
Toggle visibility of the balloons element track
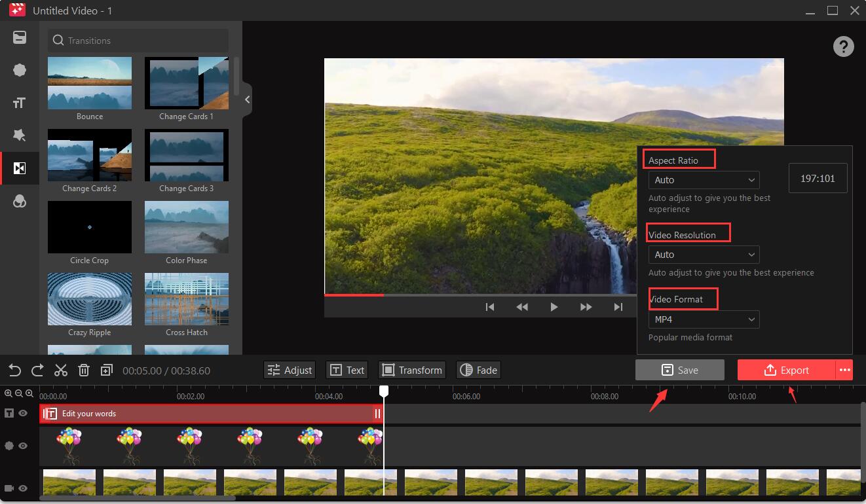22,446
